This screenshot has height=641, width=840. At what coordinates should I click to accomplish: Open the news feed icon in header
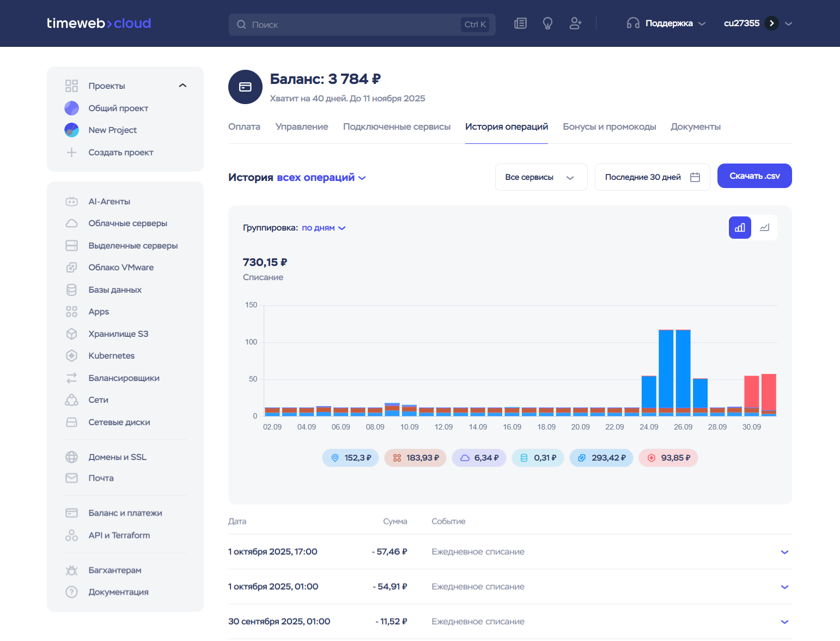coord(520,23)
